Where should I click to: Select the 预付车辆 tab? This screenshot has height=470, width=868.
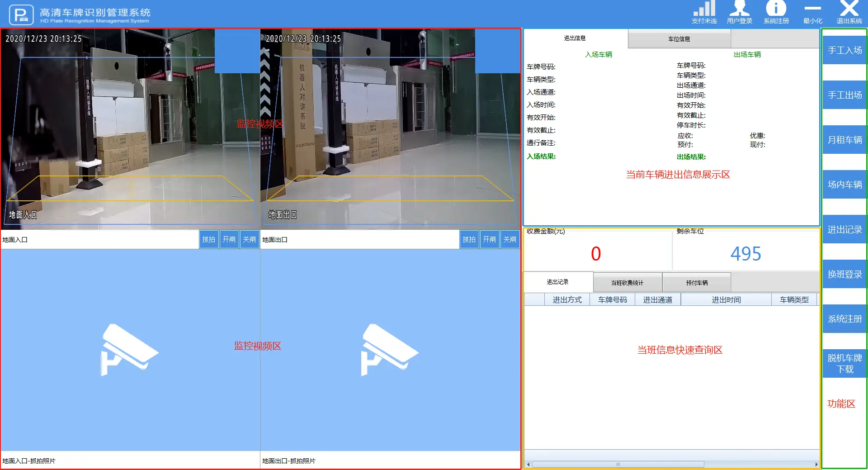click(697, 283)
